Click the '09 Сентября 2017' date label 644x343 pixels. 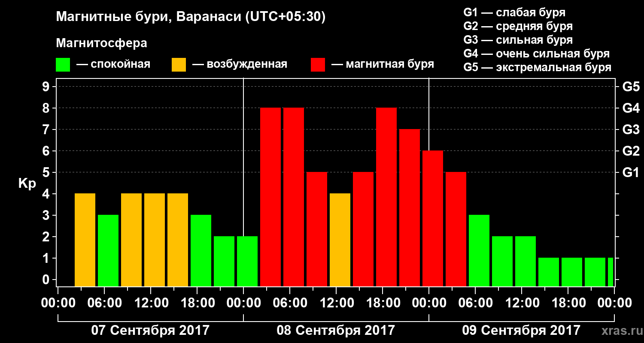(x=521, y=330)
